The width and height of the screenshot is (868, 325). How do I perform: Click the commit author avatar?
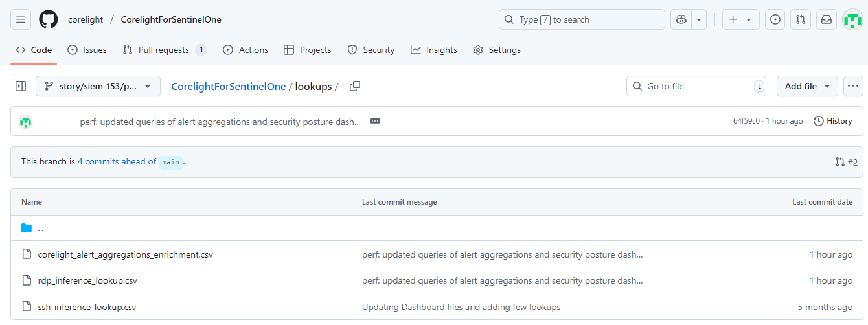[x=26, y=121]
